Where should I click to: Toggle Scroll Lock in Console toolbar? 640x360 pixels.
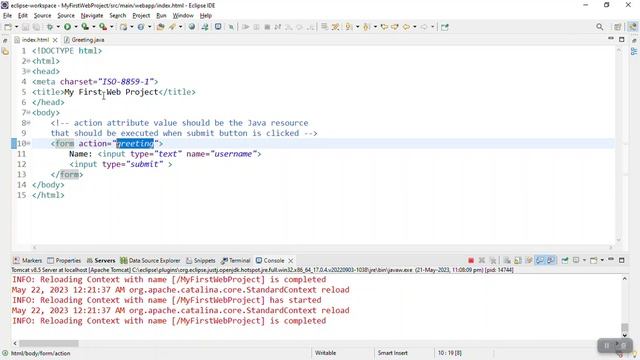point(518,260)
